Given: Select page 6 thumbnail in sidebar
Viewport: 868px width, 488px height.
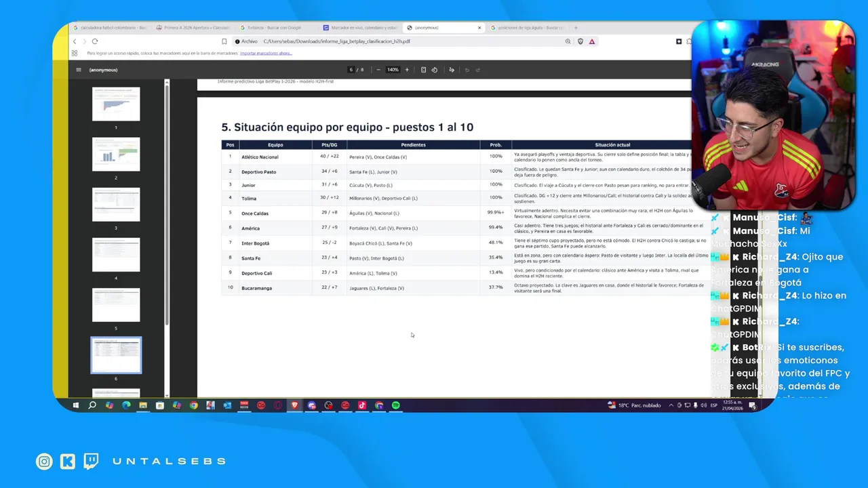Looking at the screenshot, I should [x=116, y=355].
